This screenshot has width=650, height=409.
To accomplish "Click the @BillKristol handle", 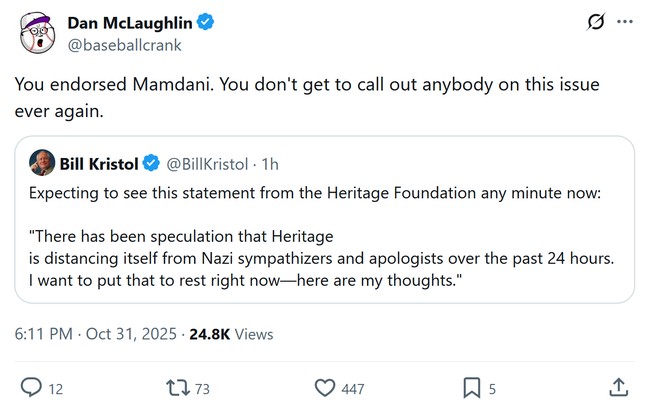I will [x=207, y=163].
